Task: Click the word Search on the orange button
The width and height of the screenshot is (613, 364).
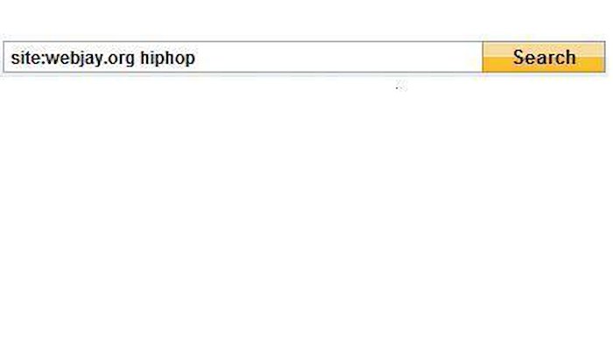Action: (x=544, y=58)
